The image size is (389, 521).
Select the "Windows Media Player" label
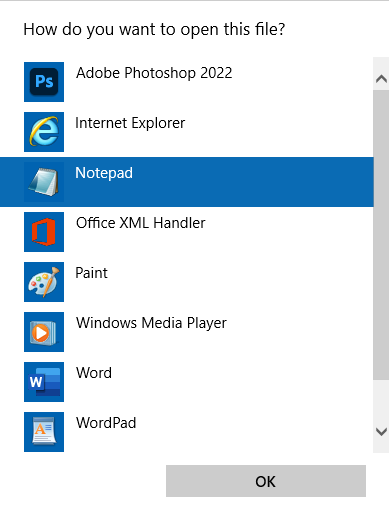(151, 323)
